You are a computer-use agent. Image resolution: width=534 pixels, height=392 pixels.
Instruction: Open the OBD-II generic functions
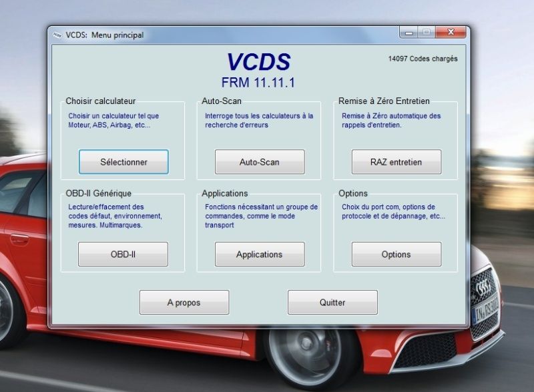point(123,255)
